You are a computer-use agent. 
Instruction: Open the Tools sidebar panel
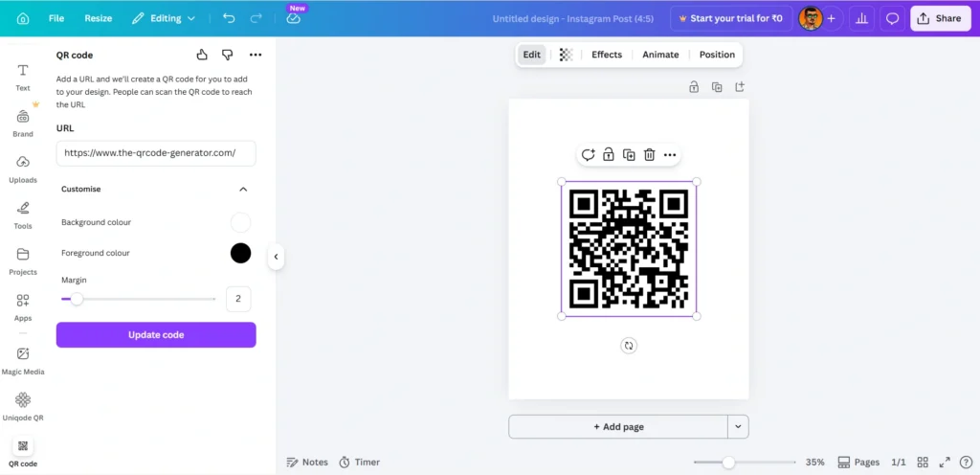[23, 215]
